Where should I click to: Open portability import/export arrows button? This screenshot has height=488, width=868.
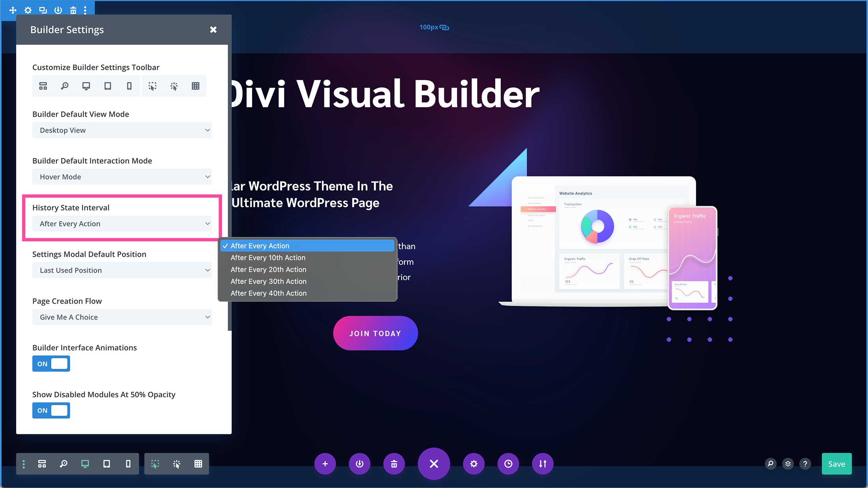pyautogui.click(x=542, y=464)
